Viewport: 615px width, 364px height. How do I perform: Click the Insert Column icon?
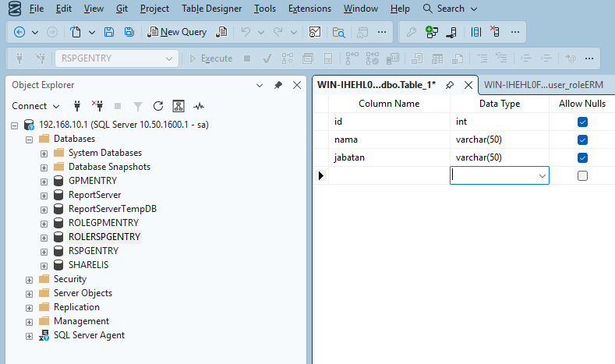coord(476,32)
